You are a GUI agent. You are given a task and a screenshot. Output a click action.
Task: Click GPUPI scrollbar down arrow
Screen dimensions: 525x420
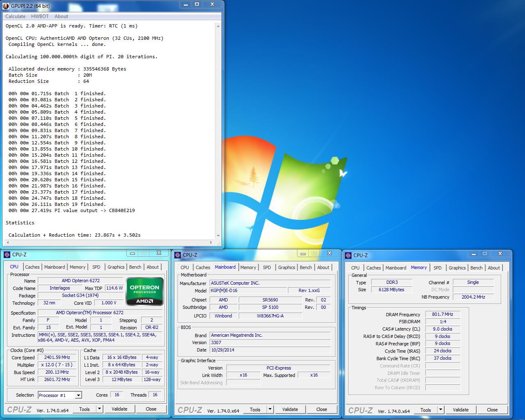(218, 235)
